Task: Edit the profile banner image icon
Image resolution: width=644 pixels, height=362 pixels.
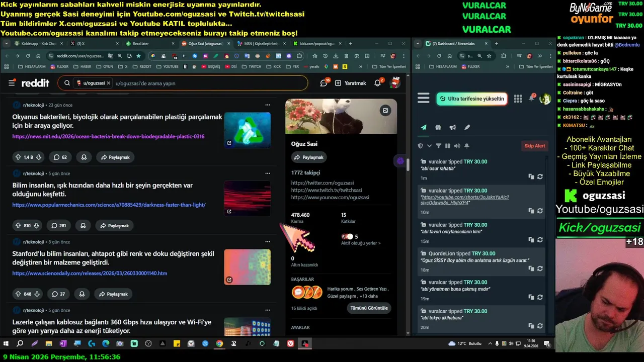Action: (385, 111)
